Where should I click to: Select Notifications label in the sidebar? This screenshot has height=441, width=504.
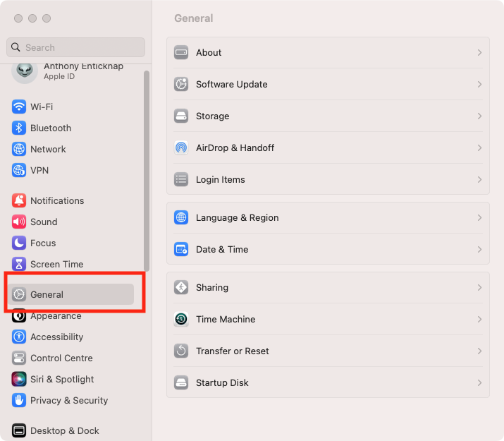tap(57, 200)
